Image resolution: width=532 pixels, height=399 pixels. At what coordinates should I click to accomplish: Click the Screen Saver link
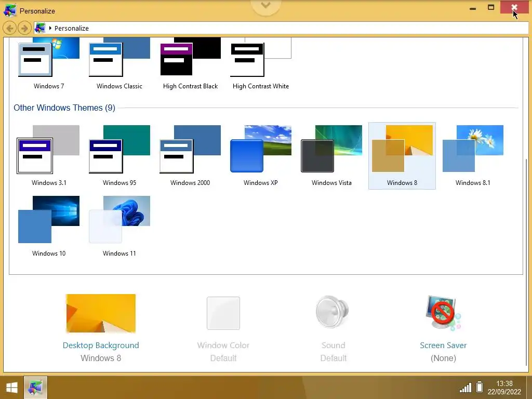coord(443,345)
